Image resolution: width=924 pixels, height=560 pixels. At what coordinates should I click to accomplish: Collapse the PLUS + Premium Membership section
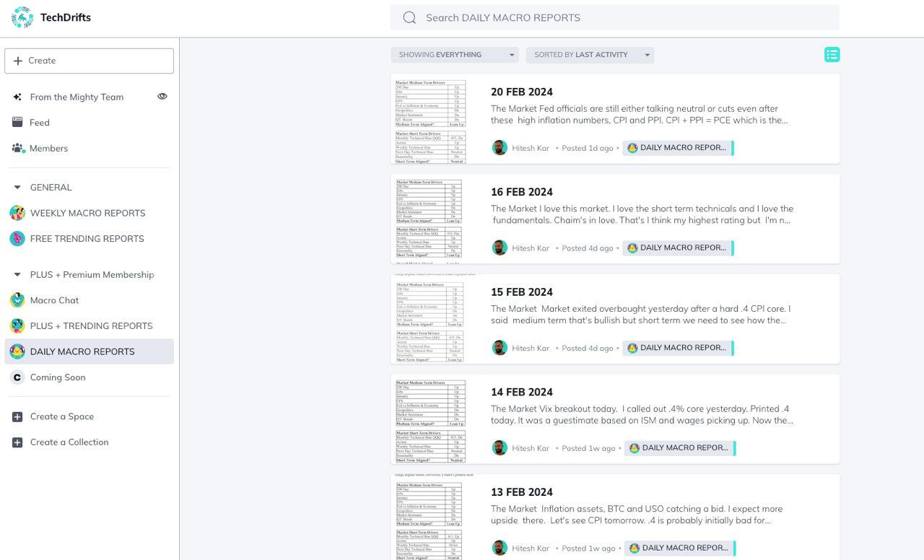coord(17,275)
